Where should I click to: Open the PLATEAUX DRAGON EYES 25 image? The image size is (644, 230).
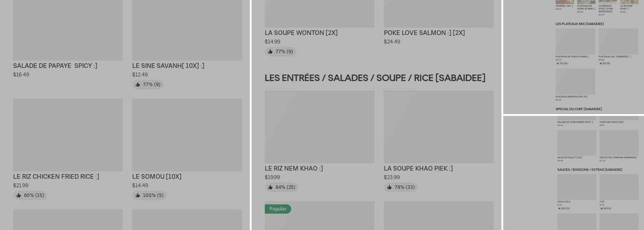[x=575, y=81]
